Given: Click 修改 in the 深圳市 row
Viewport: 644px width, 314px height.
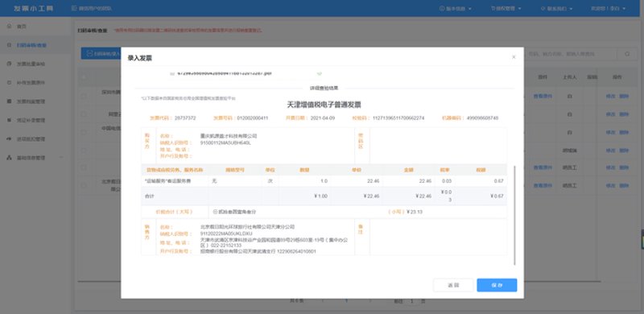Looking at the screenshot, I should pos(610,96).
